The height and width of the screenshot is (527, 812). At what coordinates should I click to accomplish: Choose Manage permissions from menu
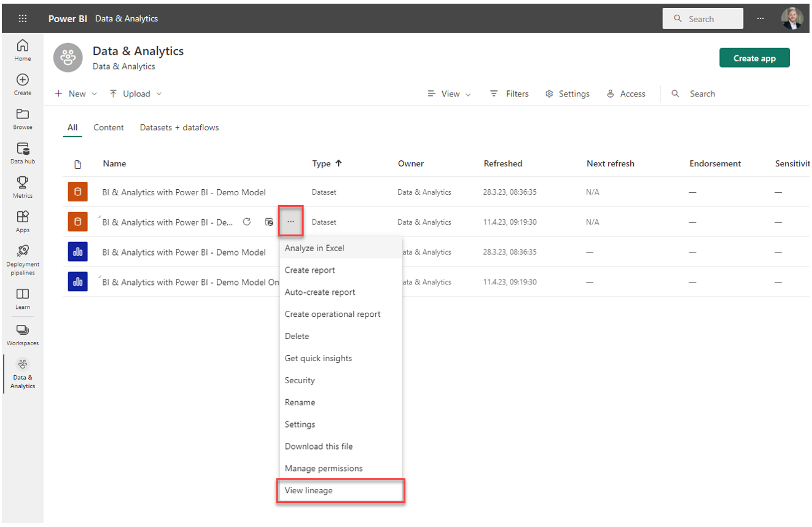tap(341, 468)
